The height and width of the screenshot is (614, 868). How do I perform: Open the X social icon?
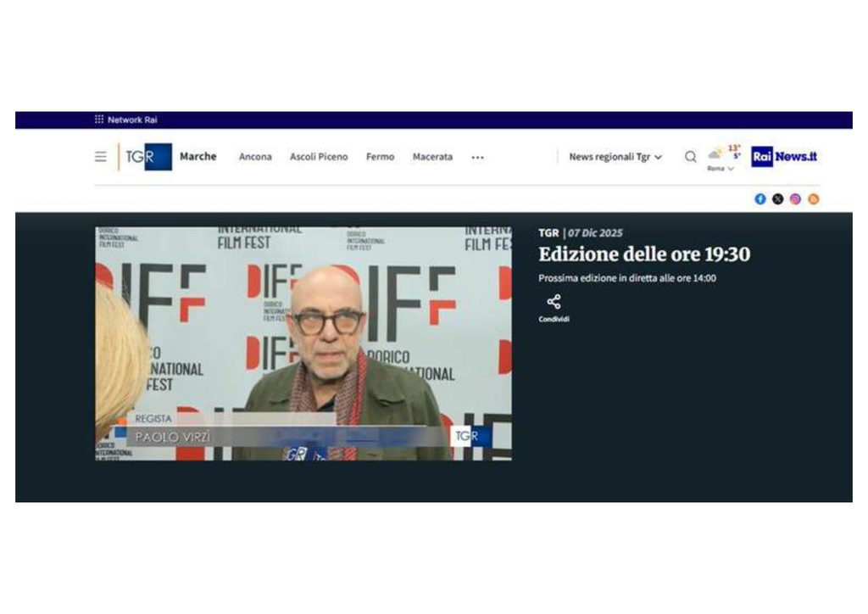point(778,198)
